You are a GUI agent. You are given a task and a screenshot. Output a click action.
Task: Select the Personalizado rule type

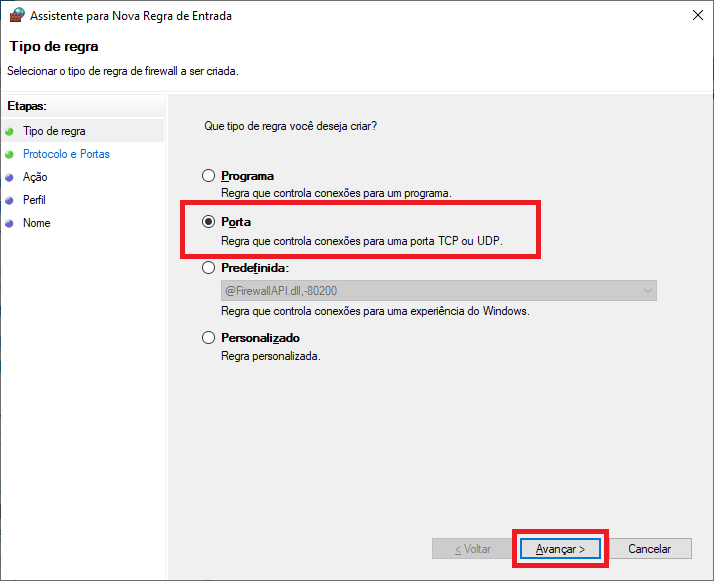[208, 338]
